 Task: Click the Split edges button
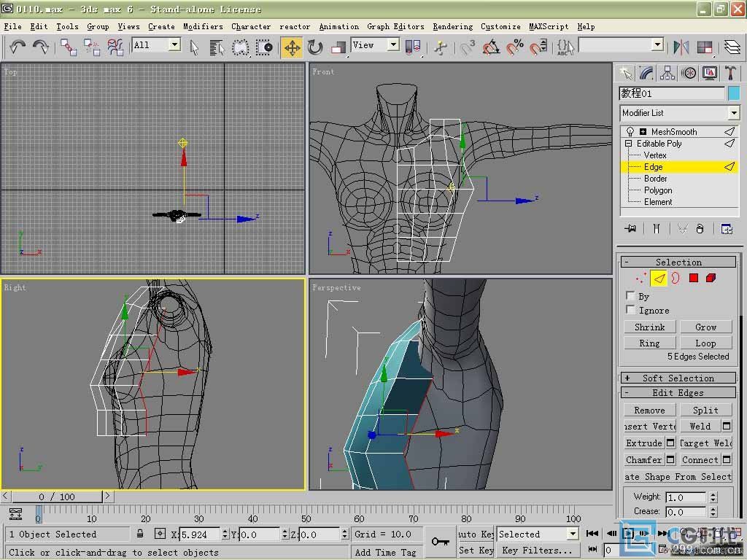705,411
